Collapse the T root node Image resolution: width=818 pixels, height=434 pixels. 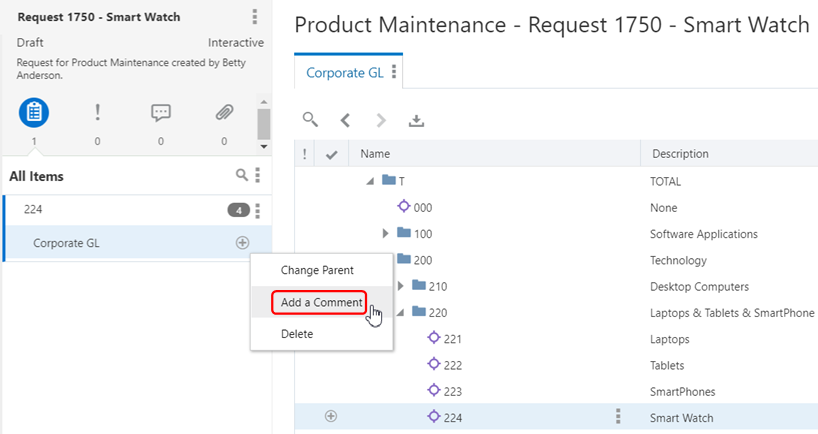click(x=370, y=181)
